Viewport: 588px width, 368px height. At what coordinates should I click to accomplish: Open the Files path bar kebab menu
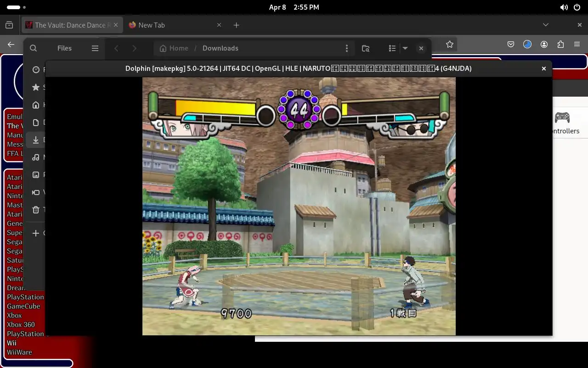coord(347,48)
